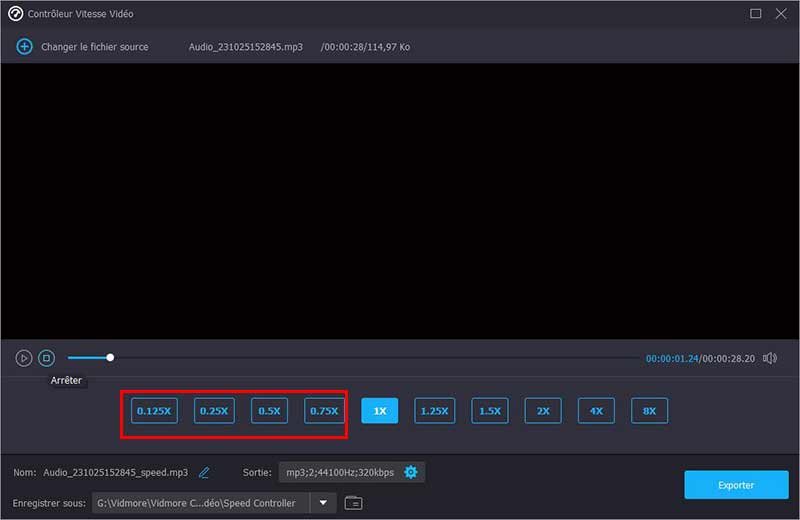800x520 pixels.
Task: Click the pencil icon to rename output
Action: click(x=204, y=472)
